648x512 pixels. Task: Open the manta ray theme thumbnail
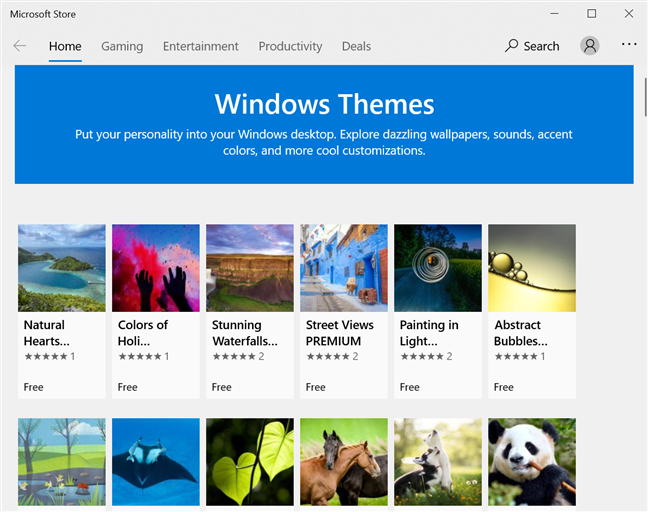156,462
